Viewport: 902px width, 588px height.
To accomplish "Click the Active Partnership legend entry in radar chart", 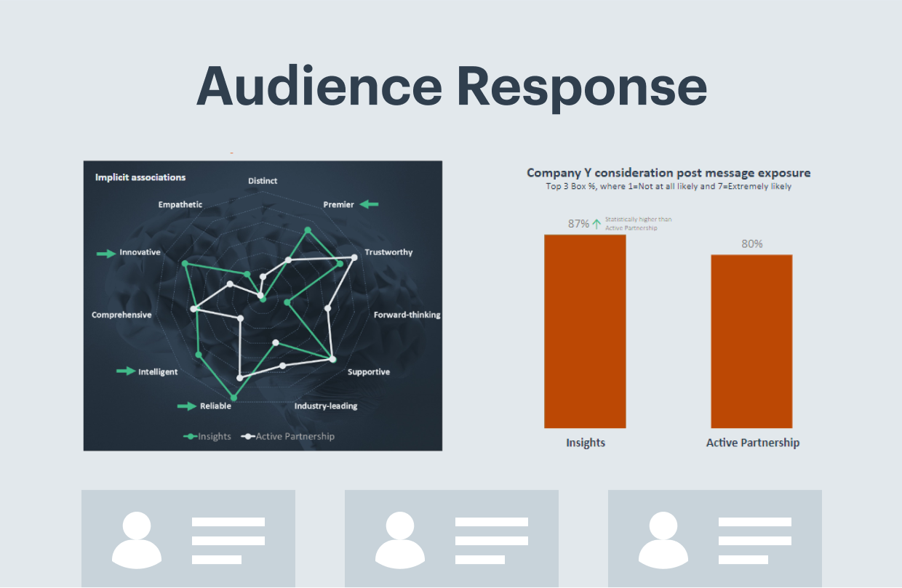I will tap(289, 437).
